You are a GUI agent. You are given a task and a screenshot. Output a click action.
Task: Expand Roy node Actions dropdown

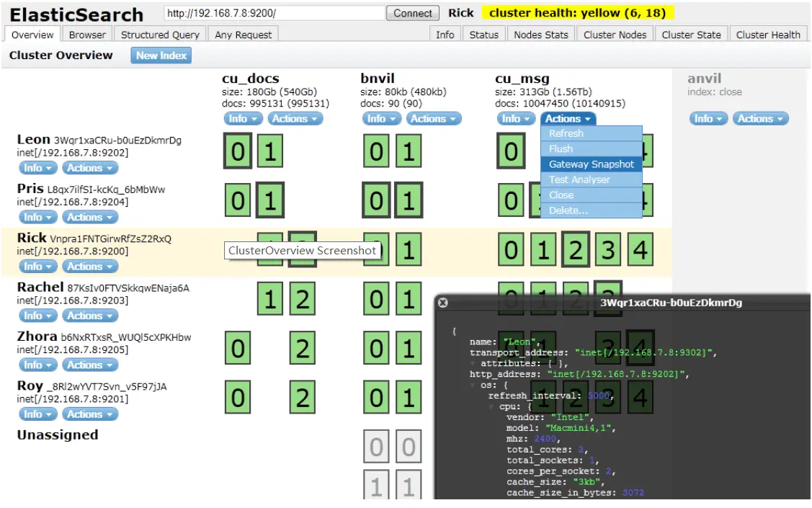point(90,414)
